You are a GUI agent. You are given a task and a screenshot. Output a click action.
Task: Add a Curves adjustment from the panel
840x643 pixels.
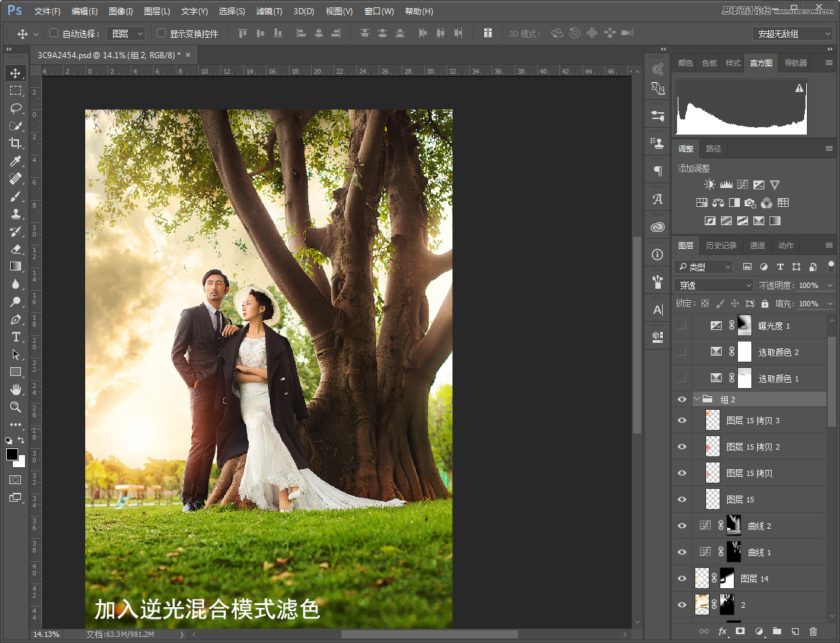click(x=743, y=185)
